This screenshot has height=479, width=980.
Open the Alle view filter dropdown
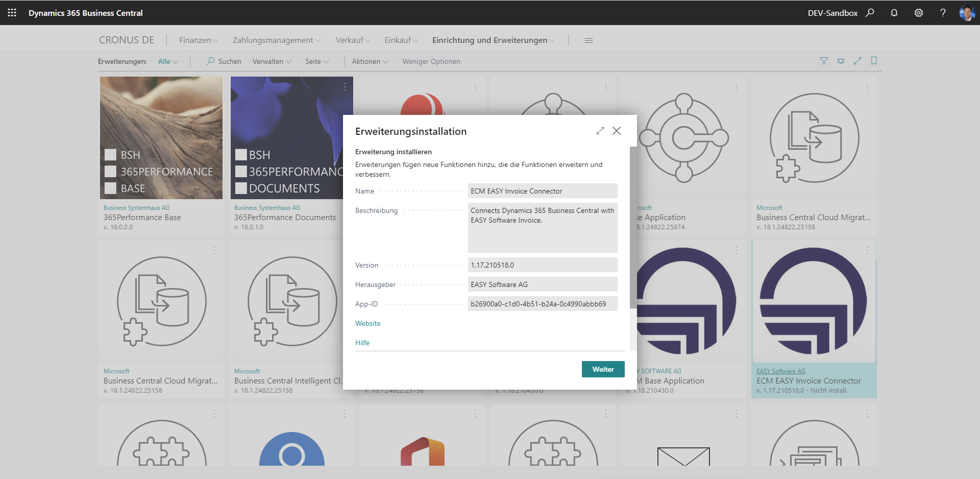pyautogui.click(x=168, y=61)
